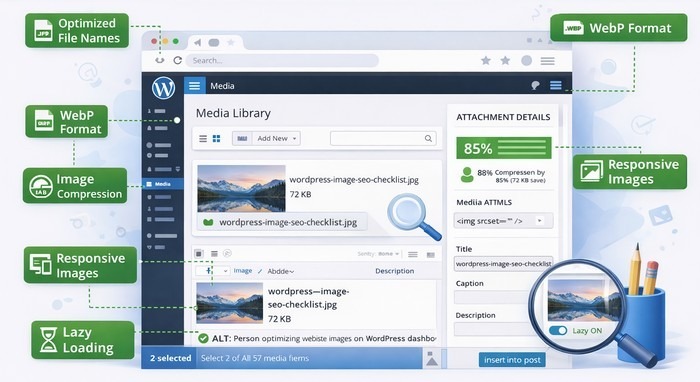Click the circled flag icon
Viewport: 700px width, 382px height.
coord(227,253)
